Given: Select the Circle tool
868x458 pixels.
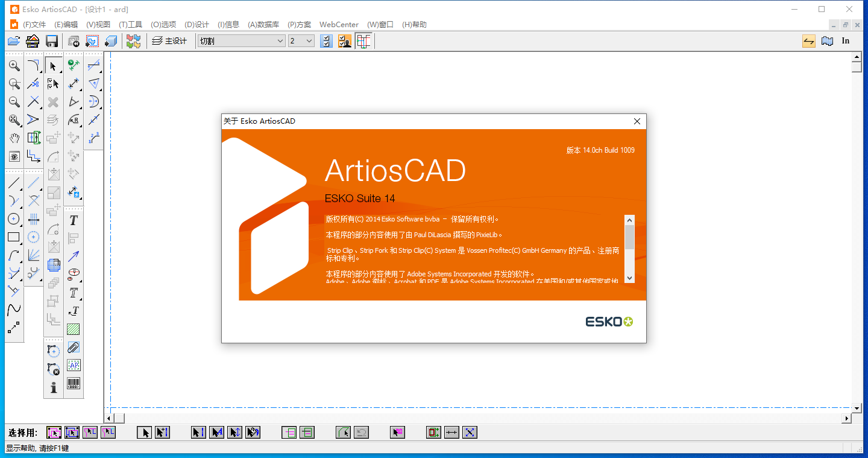Looking at the screenshot, I should [x=13, y=218].
